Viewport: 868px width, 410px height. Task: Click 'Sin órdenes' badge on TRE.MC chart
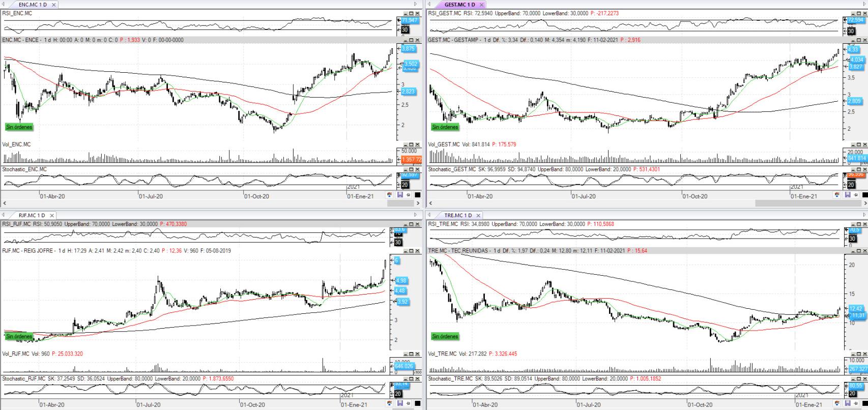click(445, 336)
